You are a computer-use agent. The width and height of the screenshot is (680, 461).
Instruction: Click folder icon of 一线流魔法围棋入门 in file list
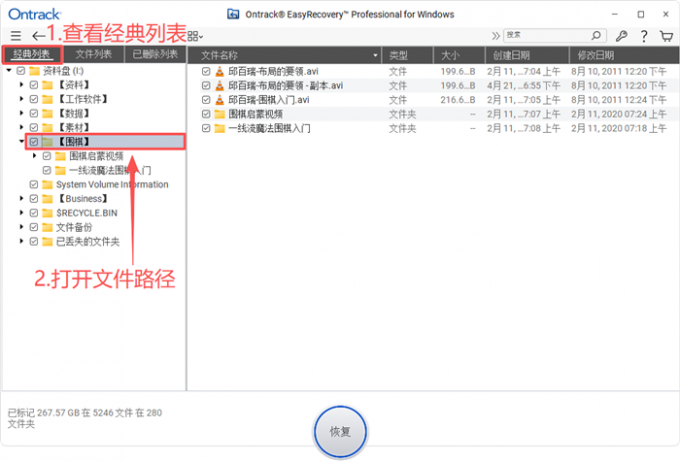point(220,129)
